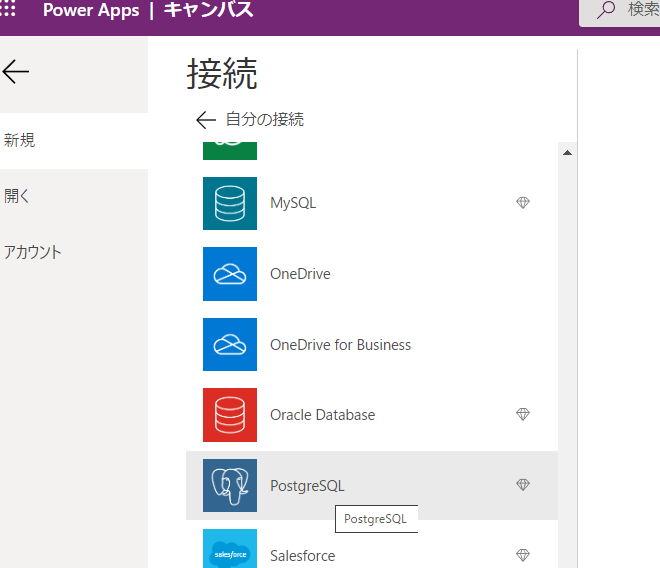
Task: Click the partially visible green connector icon
Action: tap(230, 151)
